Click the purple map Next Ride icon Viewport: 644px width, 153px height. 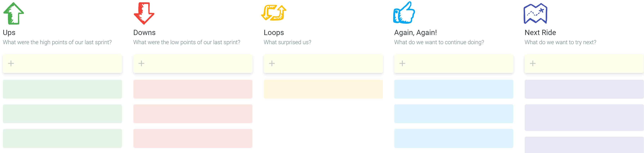tap(535, 13)
